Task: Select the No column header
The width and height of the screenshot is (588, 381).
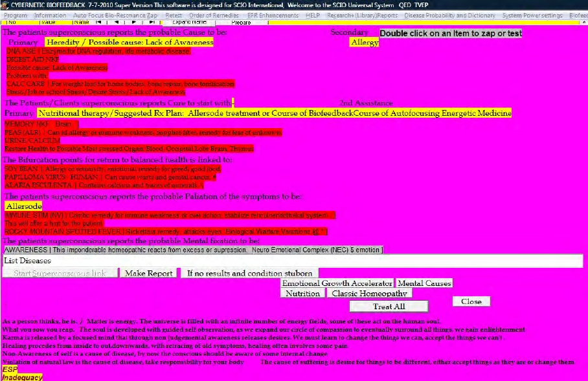Action: 12,22
